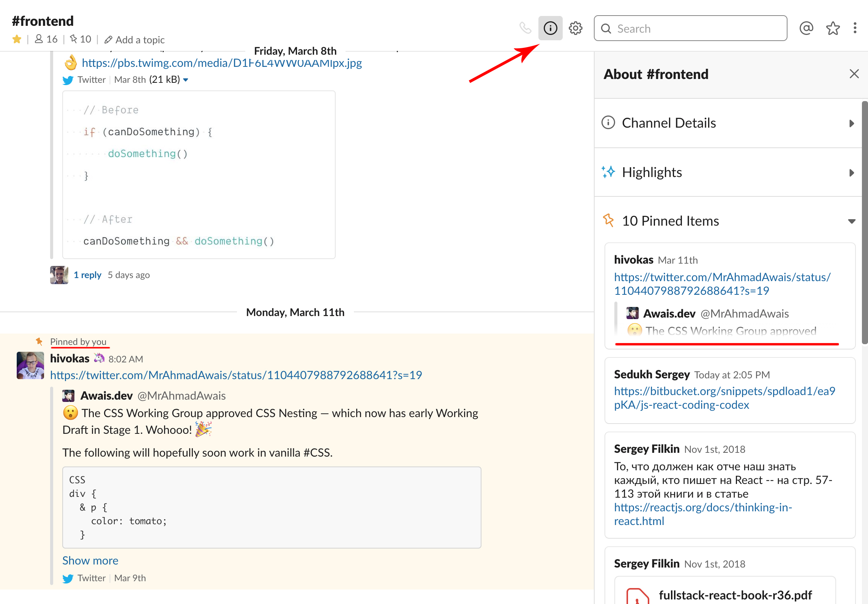
Task: Toggle the channel info panel icon
Action: 550,28
